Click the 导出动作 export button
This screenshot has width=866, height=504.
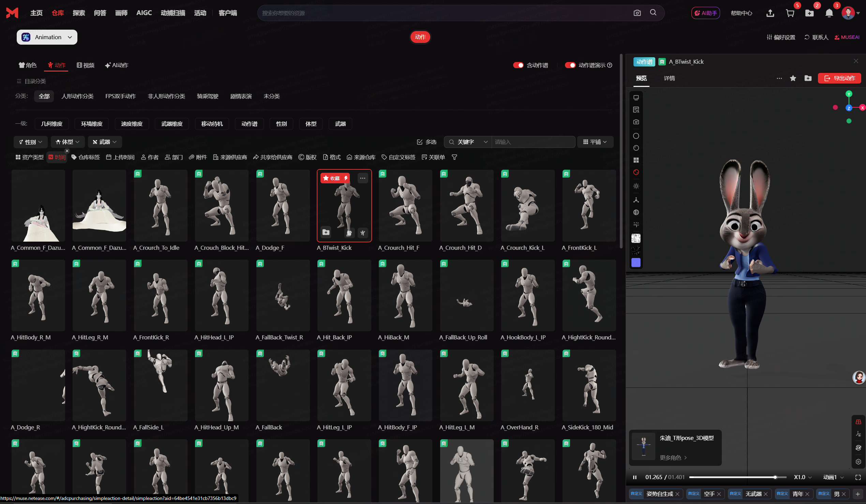coord(839,78)
